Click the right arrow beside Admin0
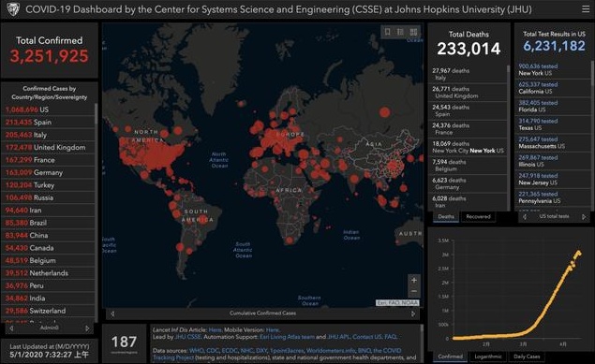The image size is (595, 364). coord(87,328)
